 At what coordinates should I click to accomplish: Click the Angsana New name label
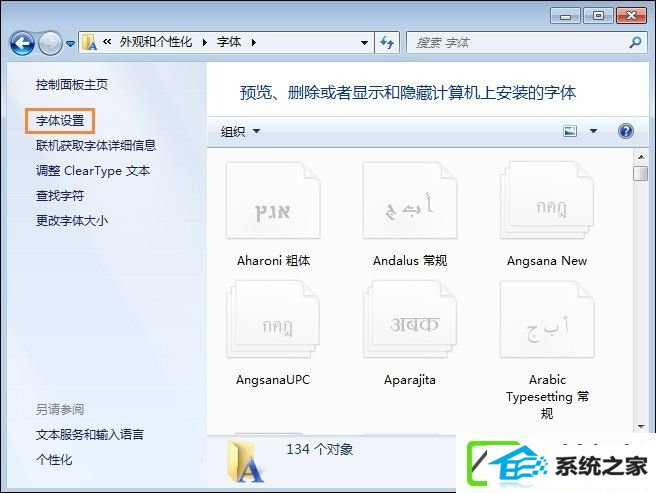coord(547,261)
